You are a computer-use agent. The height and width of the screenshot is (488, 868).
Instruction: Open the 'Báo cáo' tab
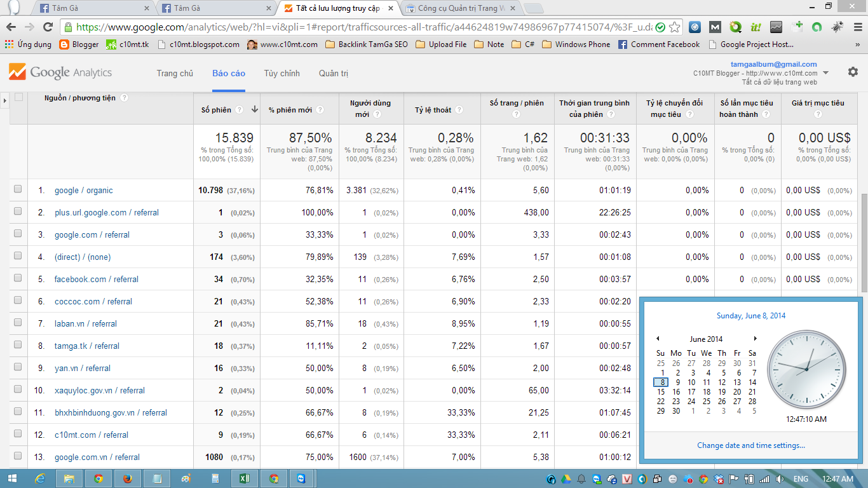pos(229,73)
